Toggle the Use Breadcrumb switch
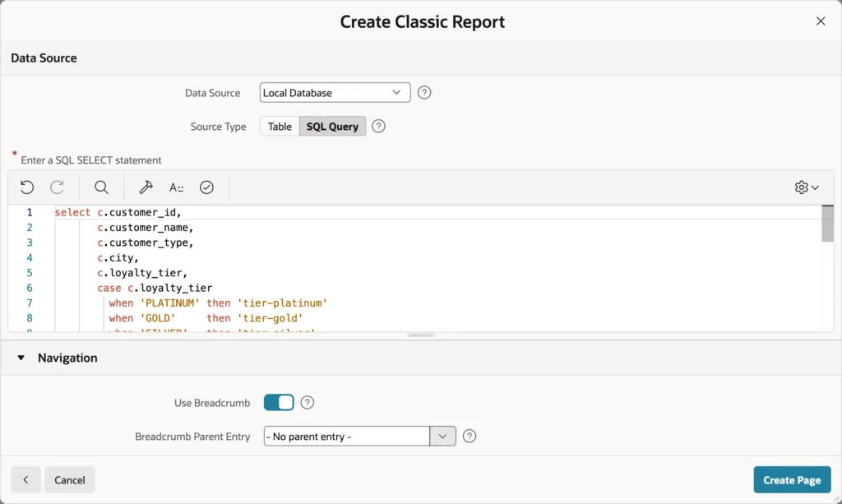 [279, 403]
